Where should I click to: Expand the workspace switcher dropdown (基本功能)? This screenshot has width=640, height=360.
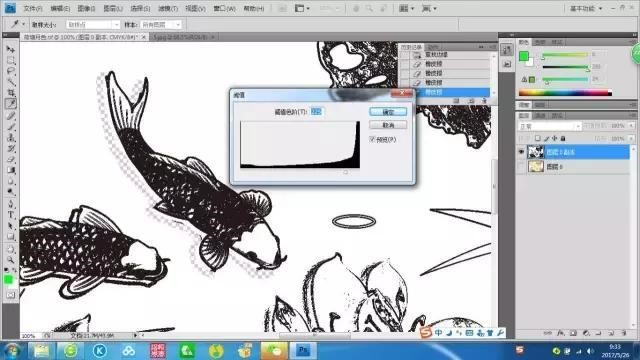point(585,9)
